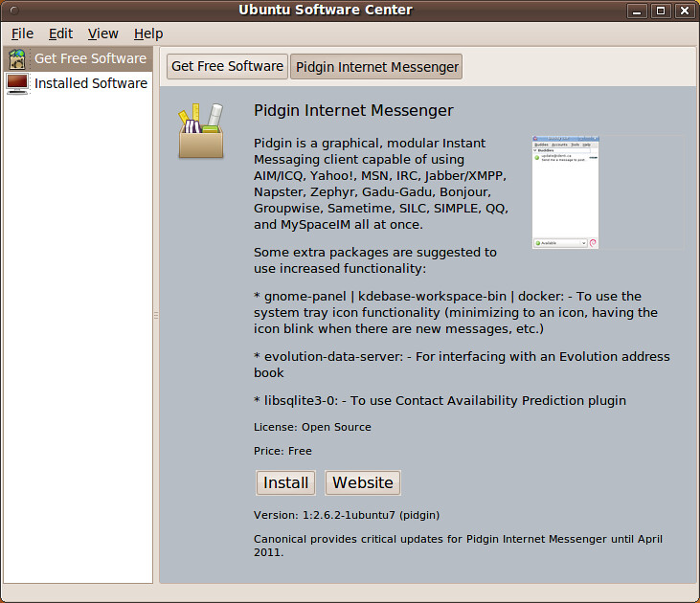Image resolution: width=700 pixels, height=603 pixels.
Task: Click the sidebar pane divider handle
Action: 156,315
